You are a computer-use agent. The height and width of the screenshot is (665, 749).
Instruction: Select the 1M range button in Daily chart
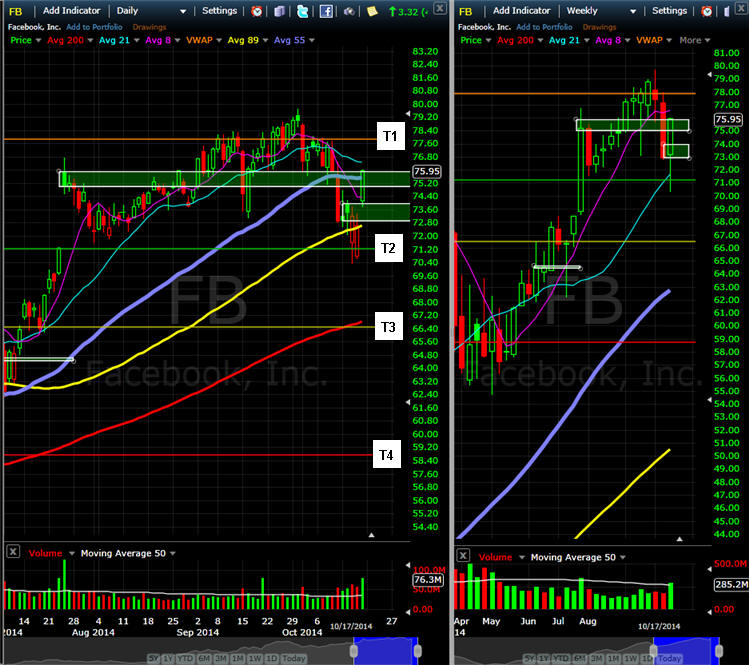click(x=238, y=658)
